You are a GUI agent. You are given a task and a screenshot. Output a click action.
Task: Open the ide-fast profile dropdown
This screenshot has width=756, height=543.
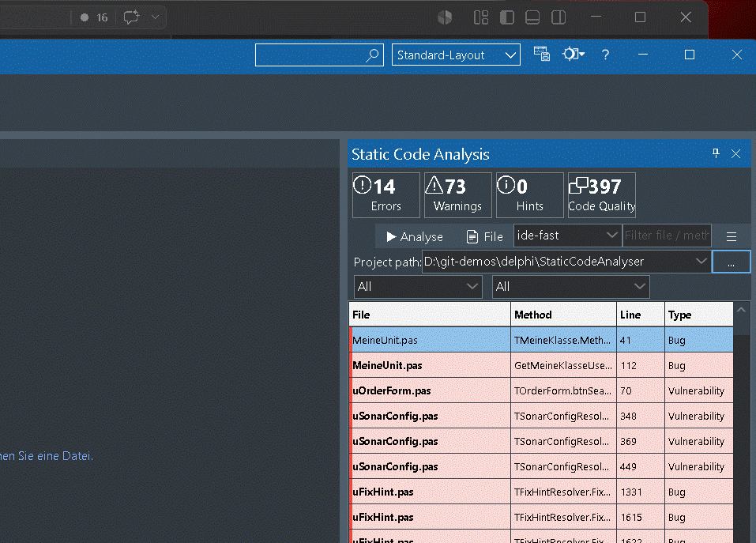(x=567, y=236)
